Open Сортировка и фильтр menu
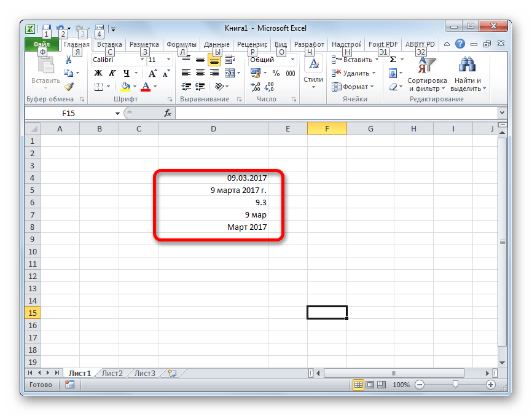 coord(427,74)
